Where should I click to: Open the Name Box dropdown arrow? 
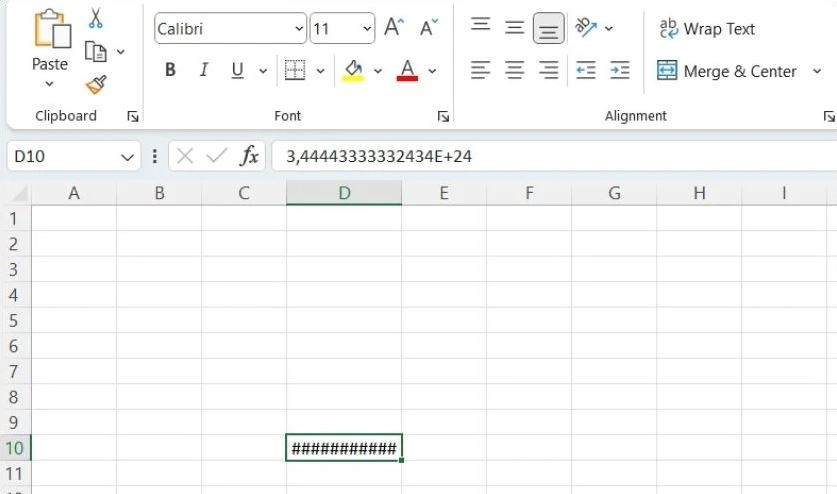coord(127,157)
